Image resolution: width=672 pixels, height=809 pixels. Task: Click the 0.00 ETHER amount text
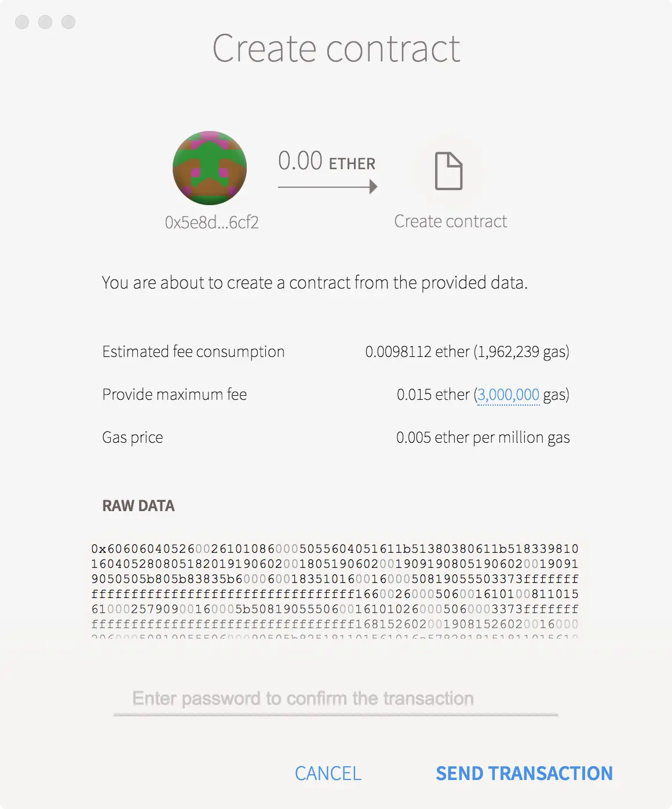click(327, 161)
